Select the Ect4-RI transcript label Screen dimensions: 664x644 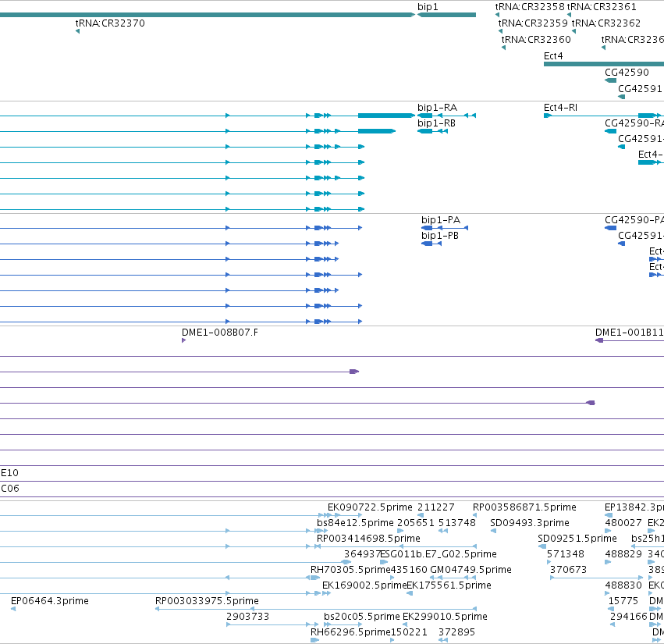click(560, 107)
